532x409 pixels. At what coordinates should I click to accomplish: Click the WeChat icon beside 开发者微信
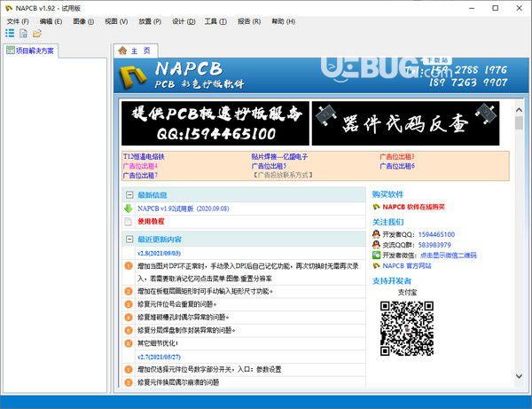376,255
